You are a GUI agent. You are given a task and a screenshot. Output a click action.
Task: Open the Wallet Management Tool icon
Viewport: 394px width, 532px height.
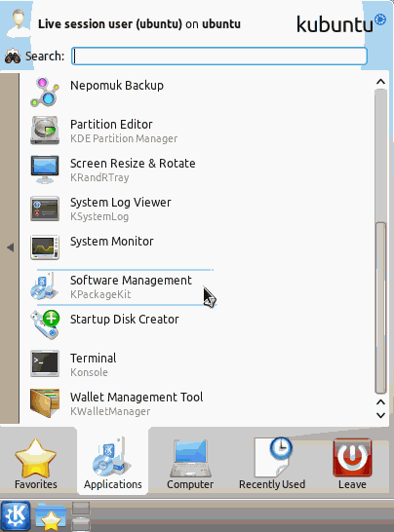click(x=45, y=403)
